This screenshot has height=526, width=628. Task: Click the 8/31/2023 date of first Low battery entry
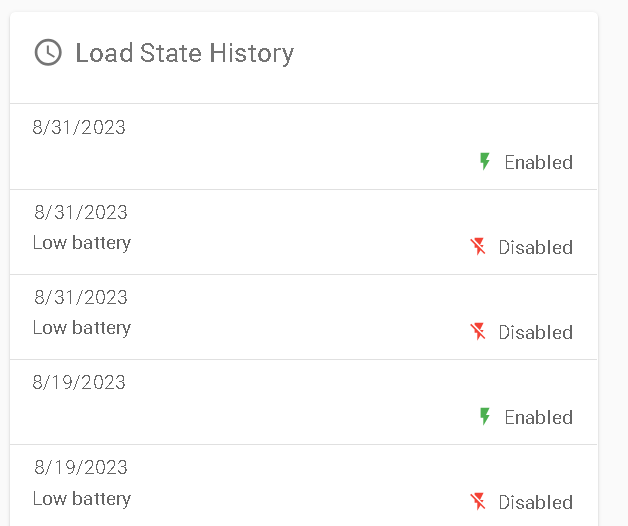click(x=81, y=212)
